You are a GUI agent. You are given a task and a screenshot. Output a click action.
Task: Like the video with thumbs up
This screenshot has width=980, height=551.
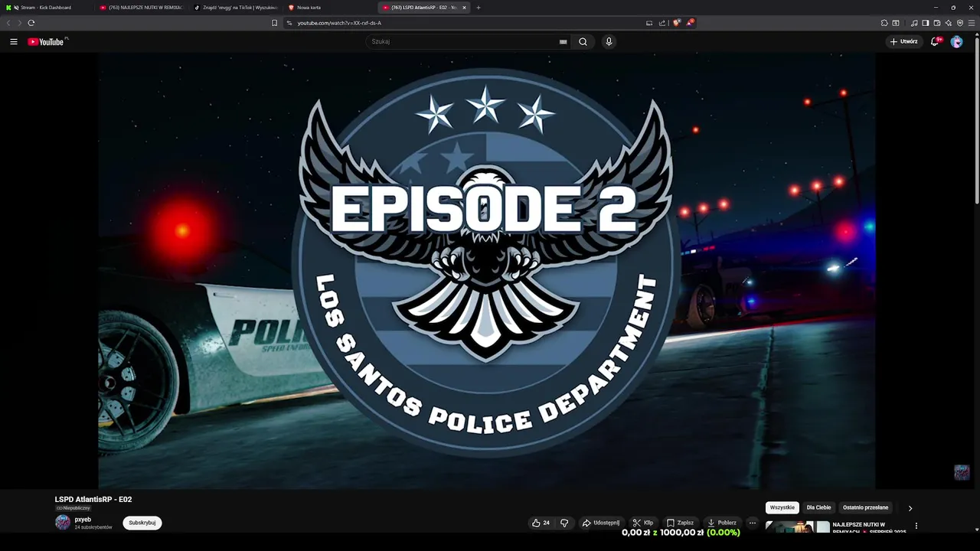[x=541, y=523]
